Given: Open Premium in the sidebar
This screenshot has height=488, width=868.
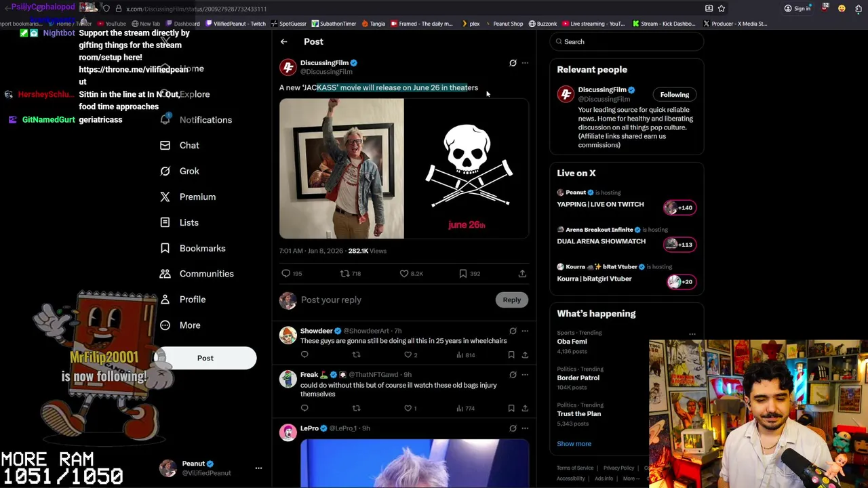Looking at the screenshot, I should [188, 197].
